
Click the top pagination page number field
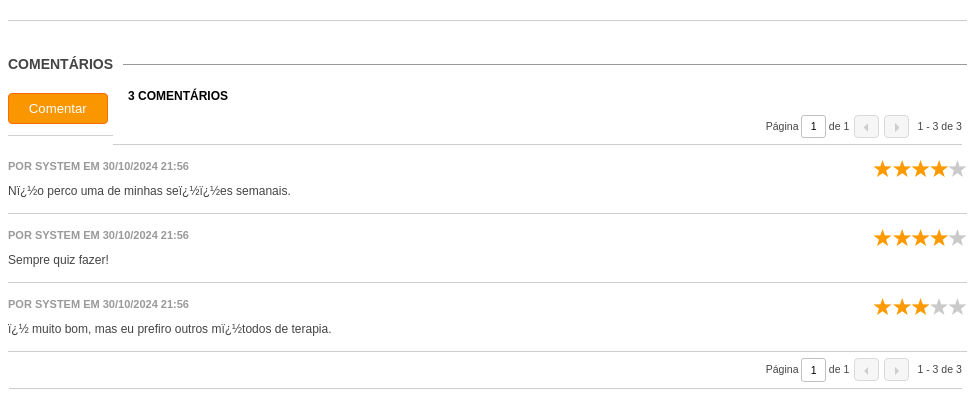[813, 126]
